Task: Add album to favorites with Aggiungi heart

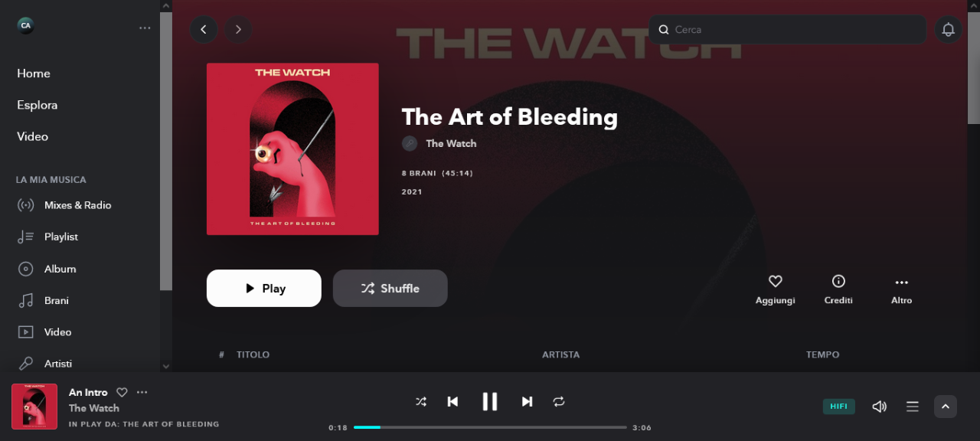Action: (x=775, y=282)
